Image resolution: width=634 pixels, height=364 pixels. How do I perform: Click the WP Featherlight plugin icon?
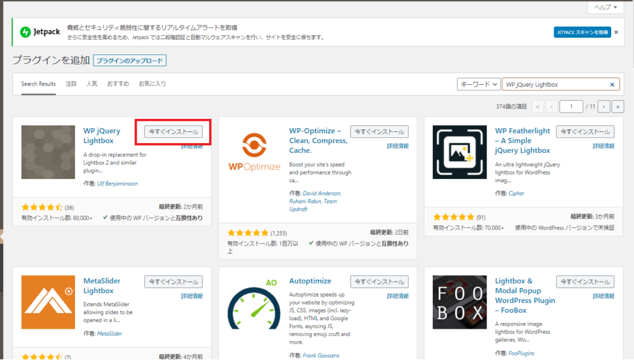pyautogui.click(x=459, y=152)
